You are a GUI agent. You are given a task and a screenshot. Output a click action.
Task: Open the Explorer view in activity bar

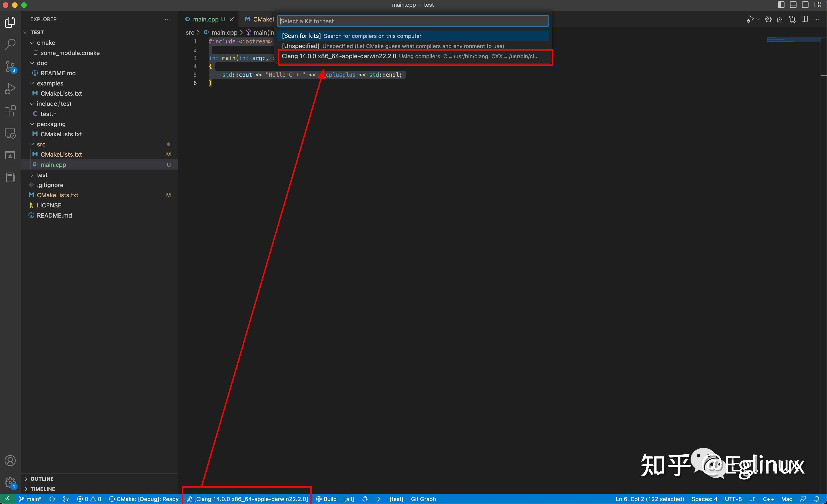point(10,22)
